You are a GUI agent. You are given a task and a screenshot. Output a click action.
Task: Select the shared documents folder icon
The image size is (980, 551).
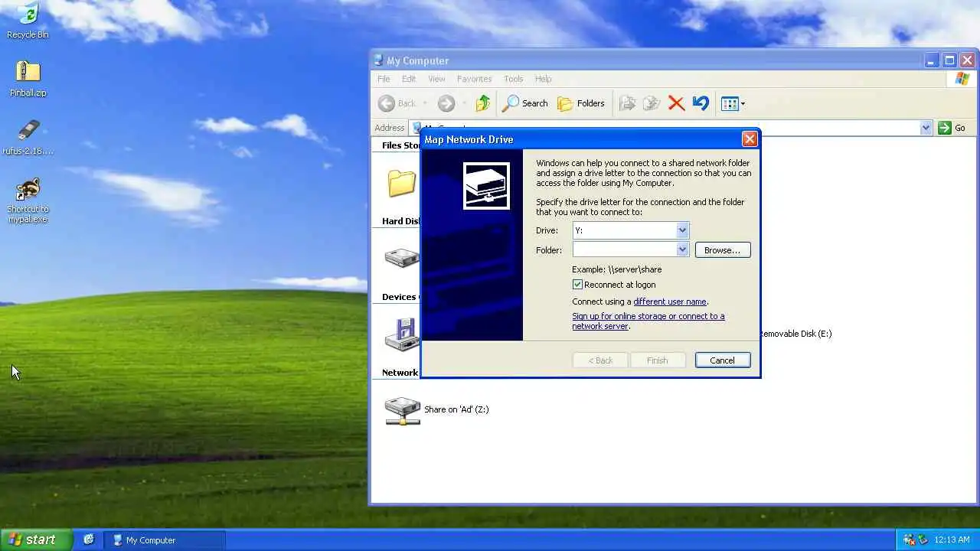tap(401, 184)
